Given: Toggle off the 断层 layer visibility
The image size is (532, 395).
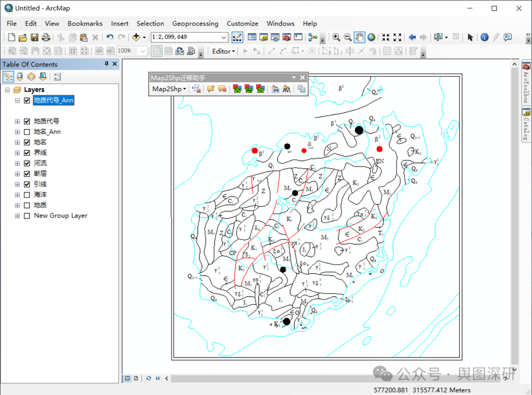Looking at the screenshot, I should pos(27,173).
